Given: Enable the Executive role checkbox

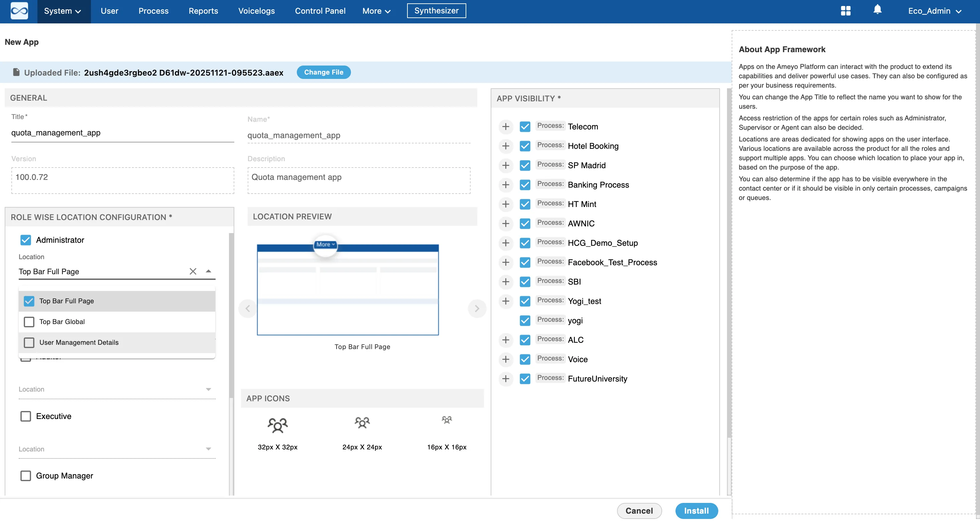Looking at the screenshot, I should [x=25, y=416].
